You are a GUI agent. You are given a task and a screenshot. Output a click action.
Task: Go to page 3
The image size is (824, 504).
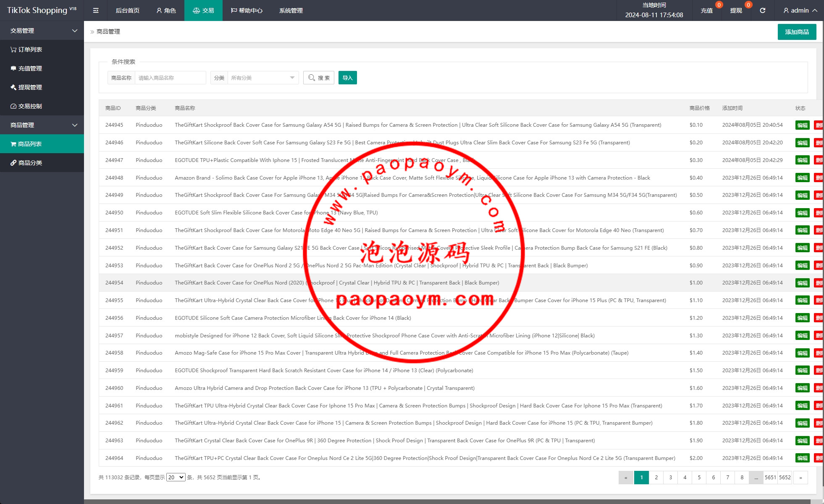pyautogui.click(x=670, y=478)
